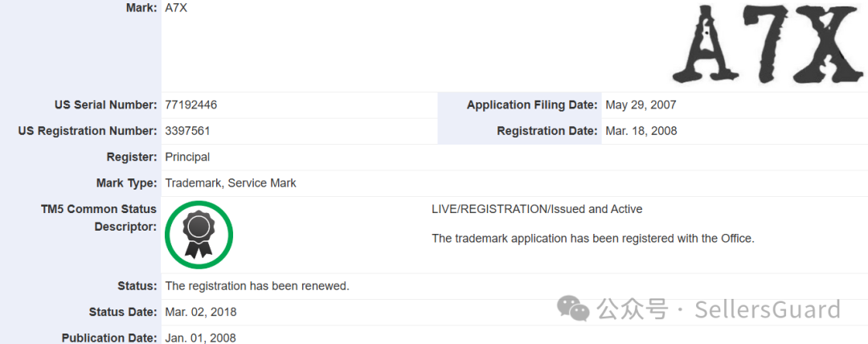Open the A7X mark drawing image
The height and width of the screenshot is (344, 868).
pos(767,46)
